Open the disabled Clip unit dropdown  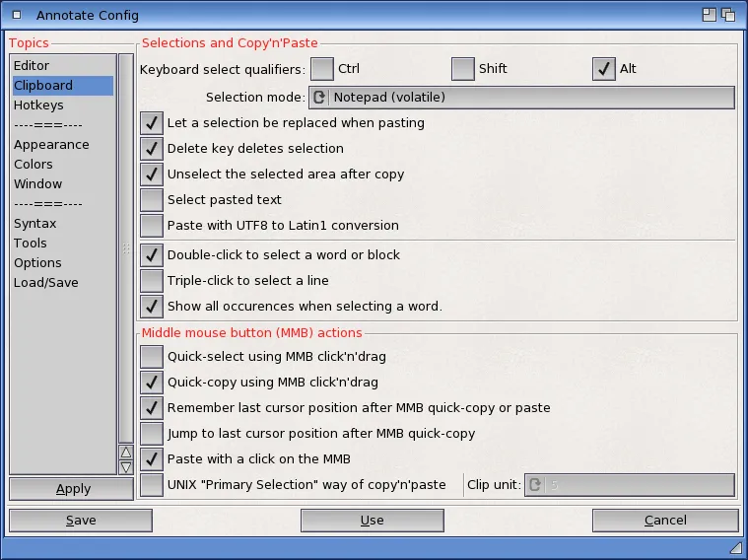(629, 485)
